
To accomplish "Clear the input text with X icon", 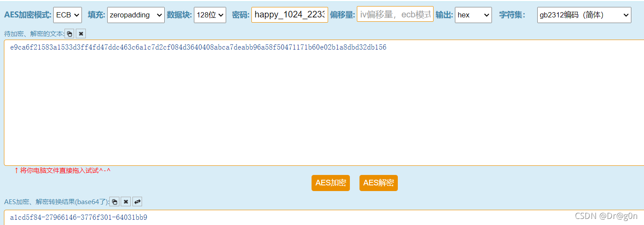I will click(81, 34).
